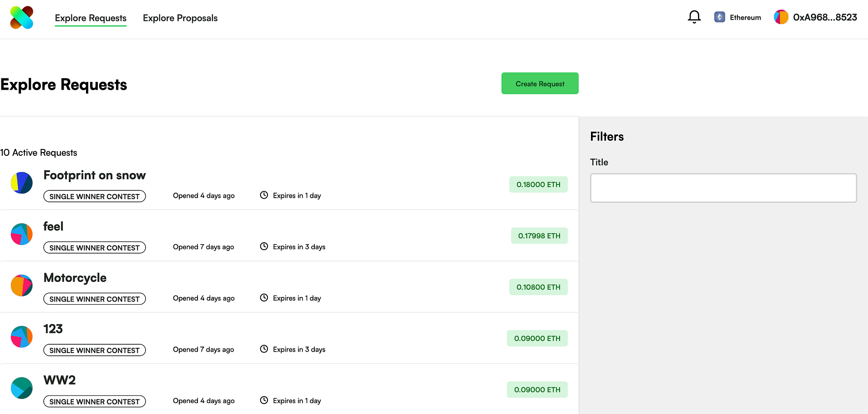868x414 pixels.
Task: Switch to Explore Requests tab
Action: [x=91, y=18]
